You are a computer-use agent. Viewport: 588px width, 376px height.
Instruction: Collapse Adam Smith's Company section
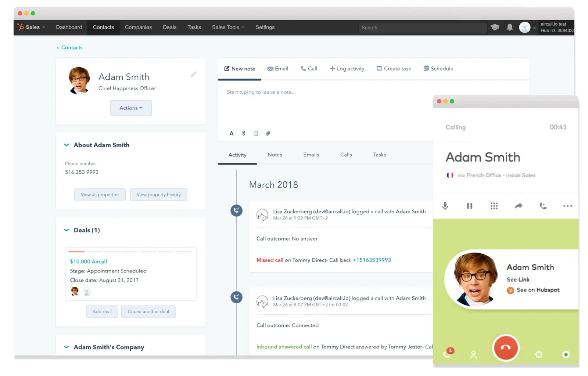coord(67,347)
